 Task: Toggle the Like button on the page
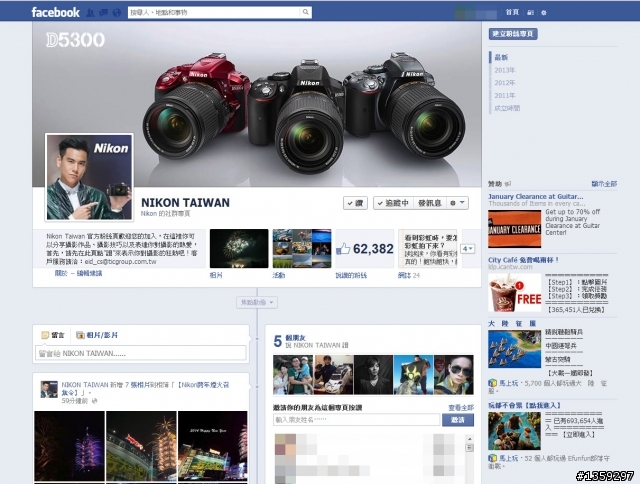click(x=355, y=203)
